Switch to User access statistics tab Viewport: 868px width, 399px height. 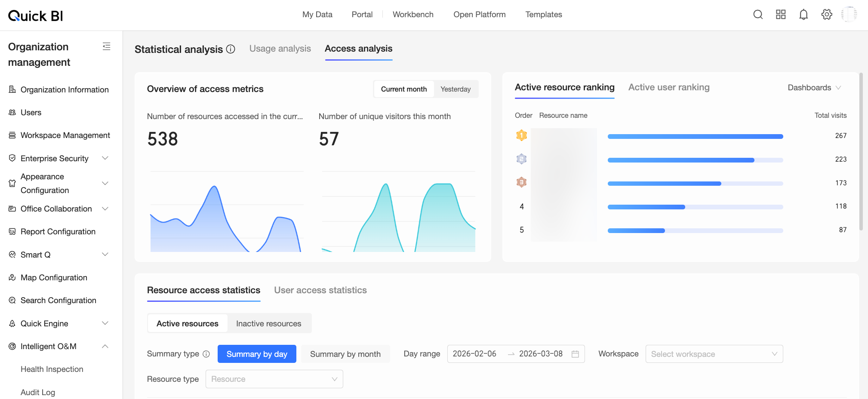[320, 290]
